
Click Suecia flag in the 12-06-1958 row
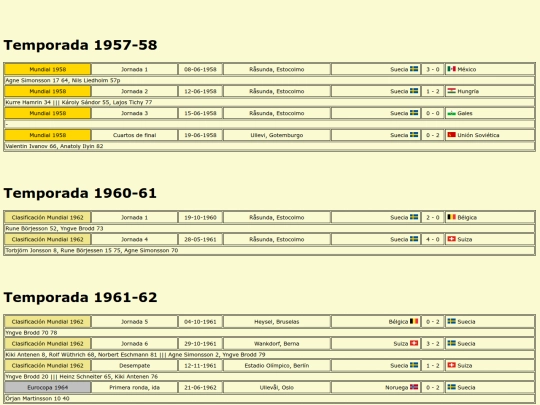click(x=414, y=91)
